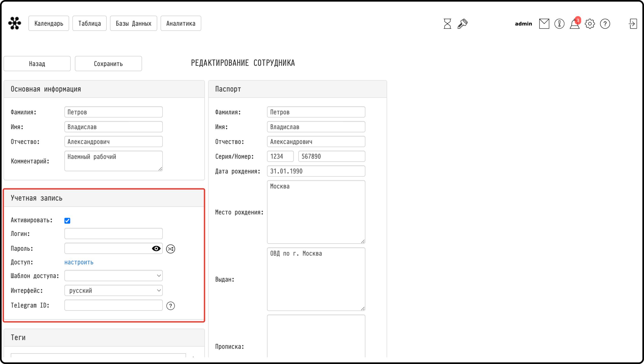
Task: Focus the Логин input field
Action: [113, 234]
